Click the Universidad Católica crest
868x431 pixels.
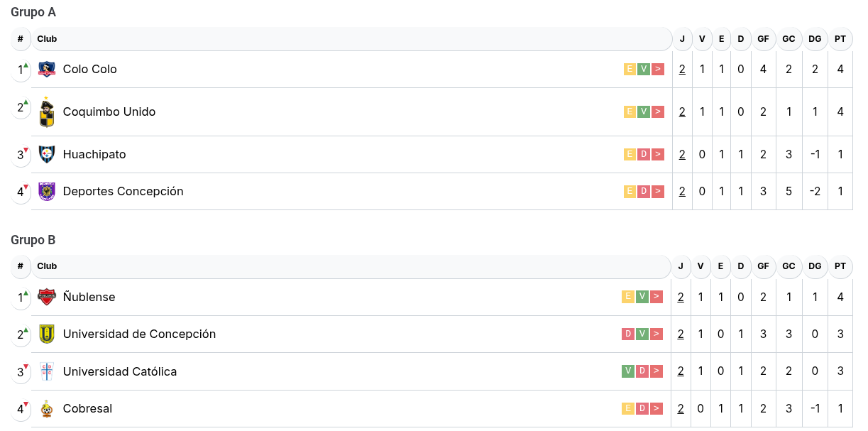pos(47,371)
